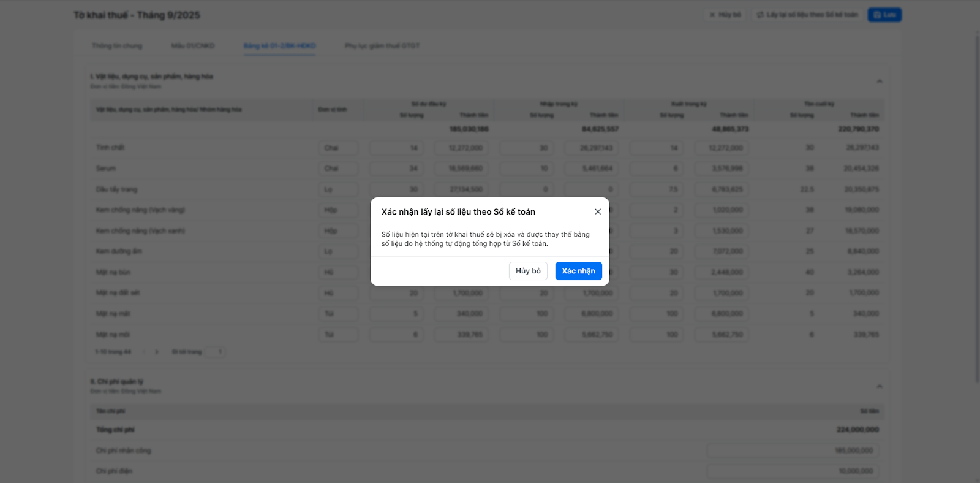Viewport: 980px width, 483px height.
Task: Click the dialog message starting 'Số liệu hiện tại trên tờ khai'
Action: [x=486, y=239]
